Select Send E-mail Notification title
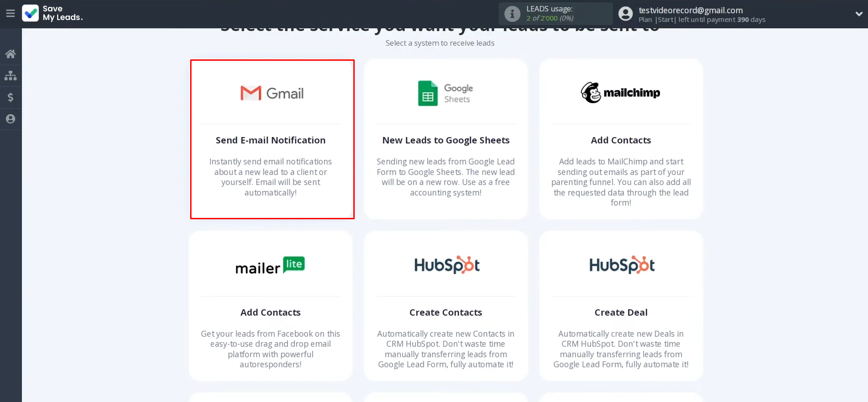This screenshot has height=402, width=868. (271, 140)
